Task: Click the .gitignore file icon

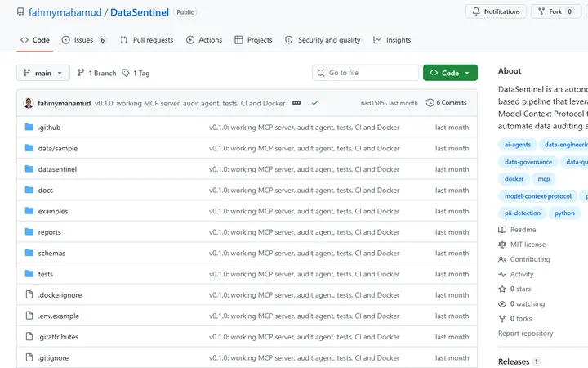Action: click(x=29, y=357)
